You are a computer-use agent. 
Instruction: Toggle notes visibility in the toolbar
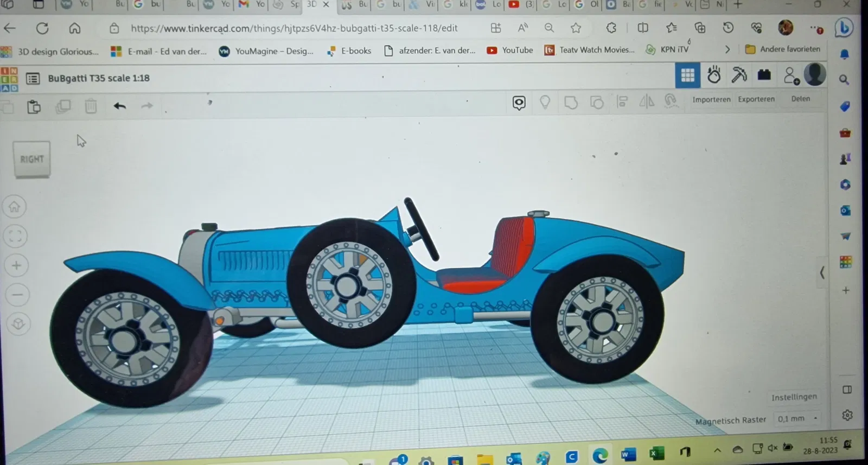click(519, 103)
